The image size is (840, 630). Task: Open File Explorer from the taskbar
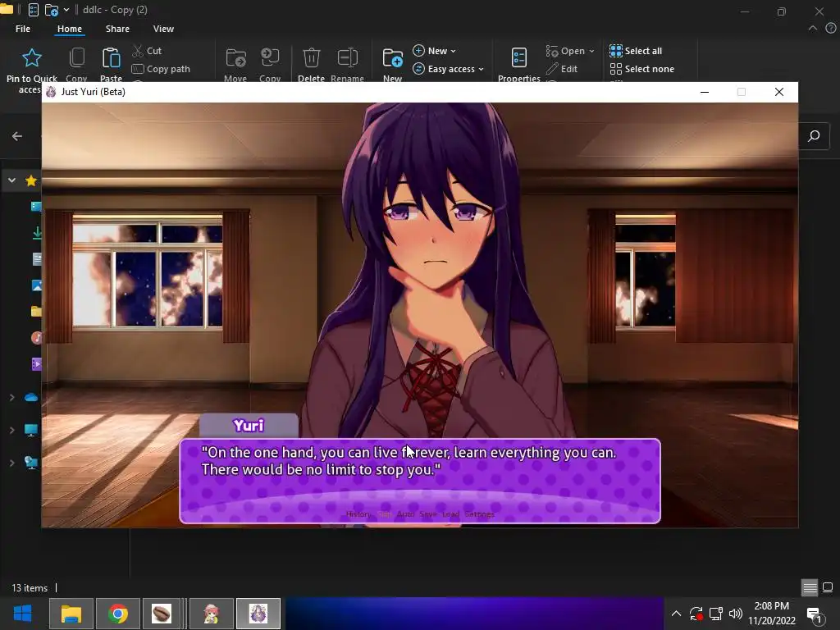(71, 614)
